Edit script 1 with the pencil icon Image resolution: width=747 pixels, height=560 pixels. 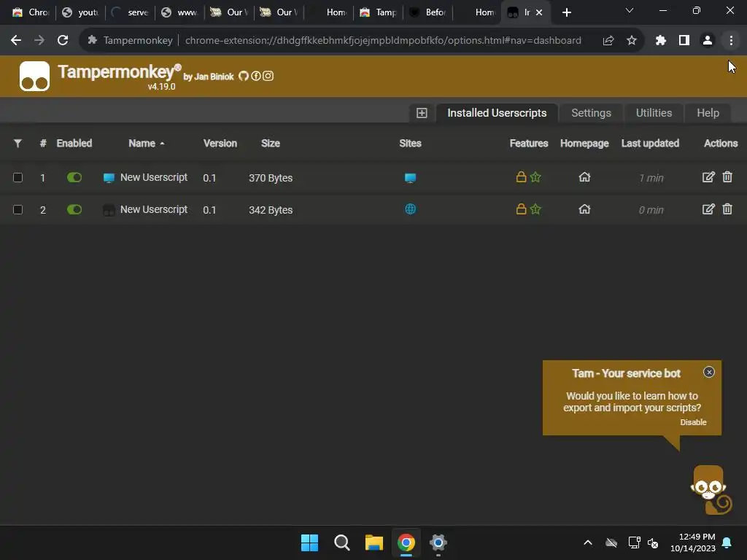tap(708, 177)
